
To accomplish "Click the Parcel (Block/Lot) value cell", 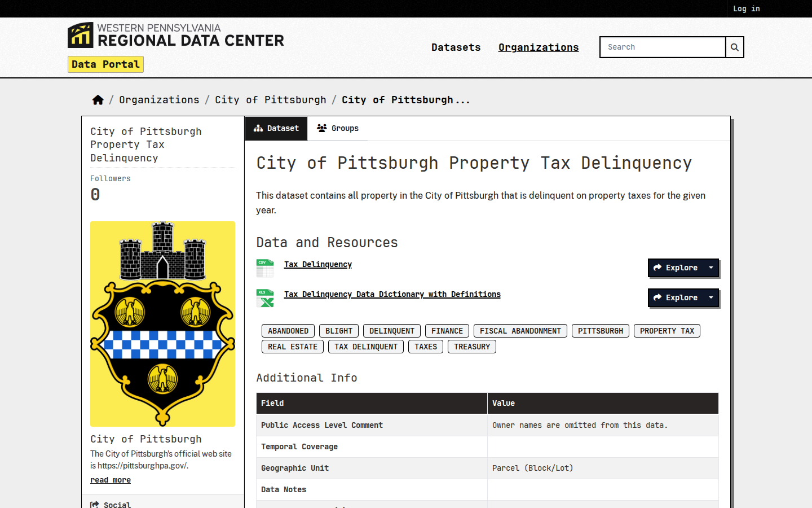I will (x=603, y=468).
